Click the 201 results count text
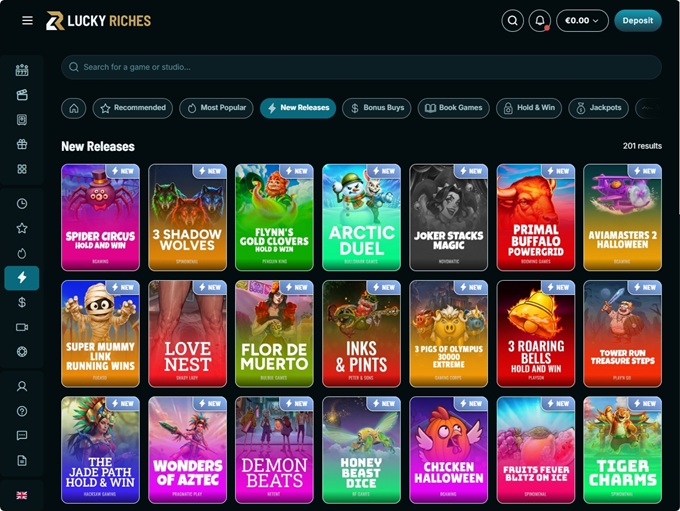Image resolution: width=680 pixels, height=511 pixels. pyautogui.click(x=642, y=146)
